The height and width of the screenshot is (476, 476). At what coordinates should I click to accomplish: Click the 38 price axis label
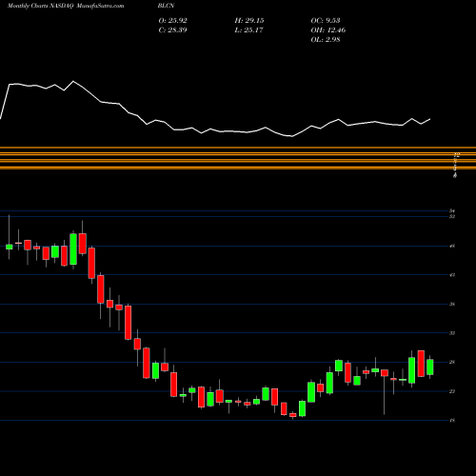point(452,304)
